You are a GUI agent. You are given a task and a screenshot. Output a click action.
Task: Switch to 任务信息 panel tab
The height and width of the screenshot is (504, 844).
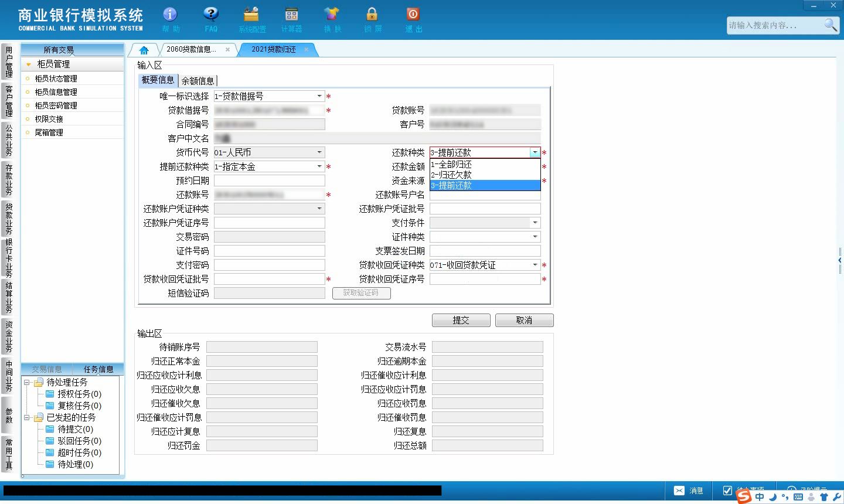point(98,369)
